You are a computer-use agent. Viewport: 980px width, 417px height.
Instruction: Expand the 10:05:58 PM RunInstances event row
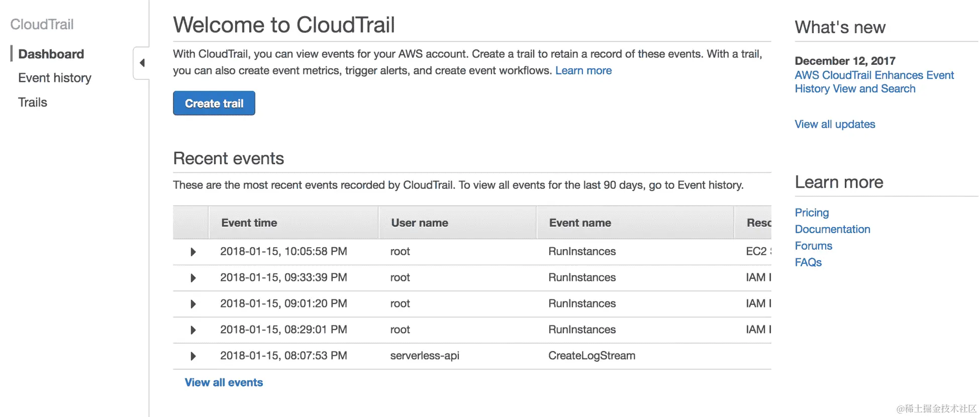[193, 252]
